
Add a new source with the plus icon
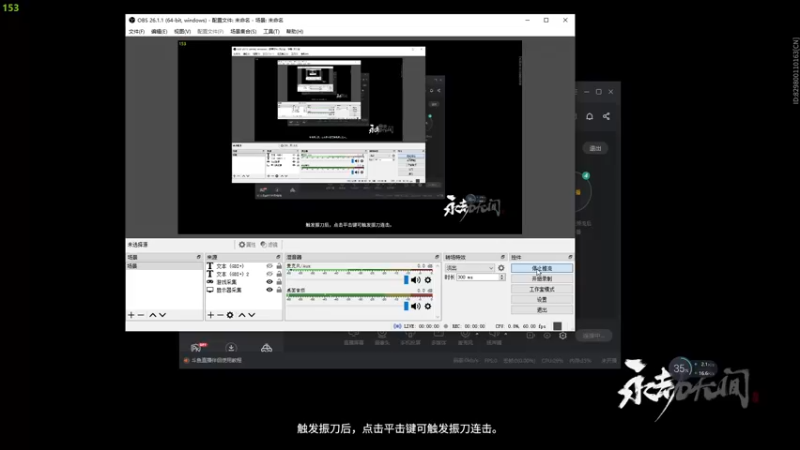click(x=211, y=315)
